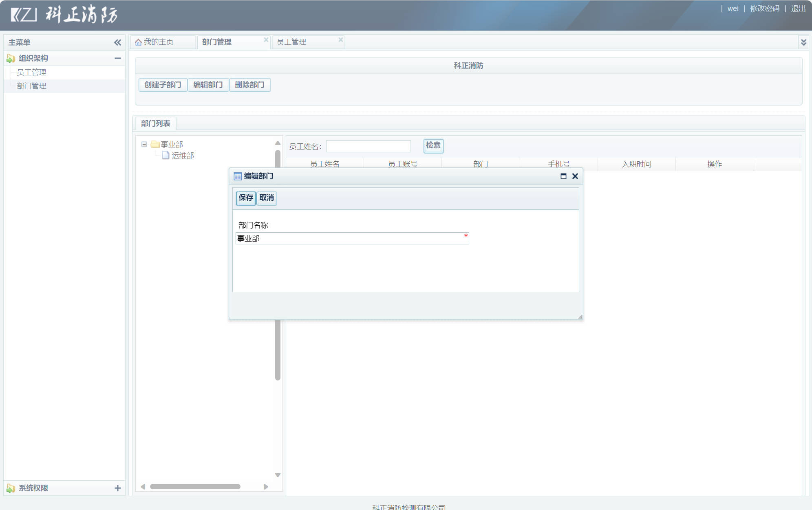Click the 系统权限 sidebar icon
The image size is (812, 510).
11,488
